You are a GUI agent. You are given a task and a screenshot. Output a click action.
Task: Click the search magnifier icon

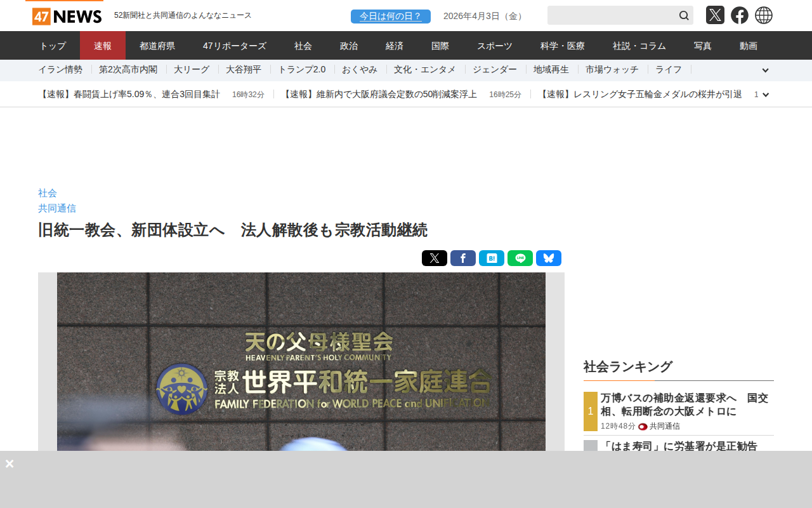(684, 15)
